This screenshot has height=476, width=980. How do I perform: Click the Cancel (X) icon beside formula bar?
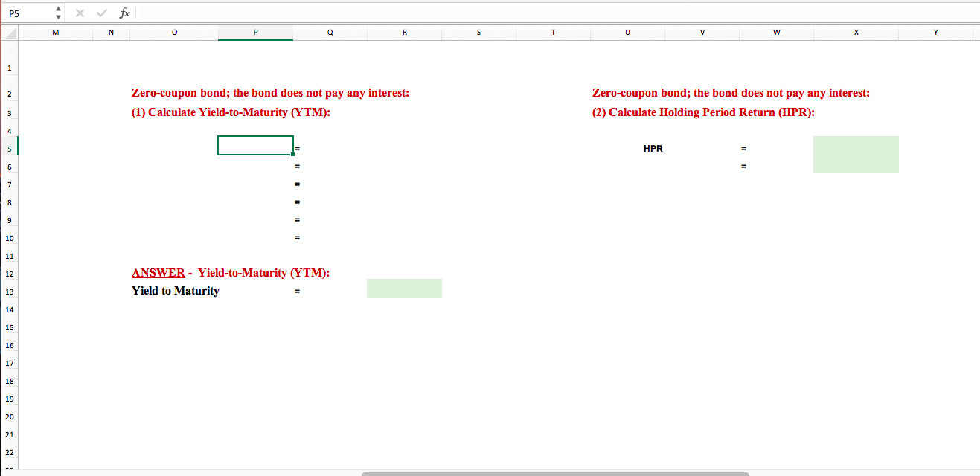pyautogui.click(x=80, y=12)
